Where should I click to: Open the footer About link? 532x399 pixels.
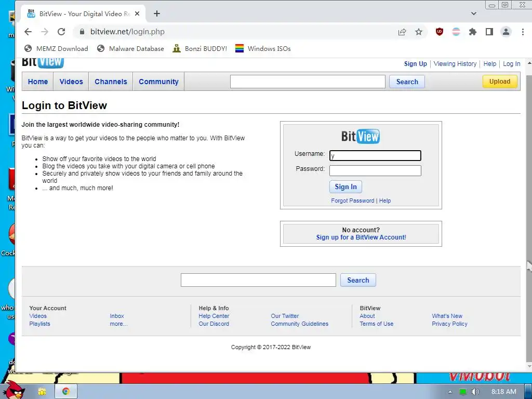[x=367, y=316]
